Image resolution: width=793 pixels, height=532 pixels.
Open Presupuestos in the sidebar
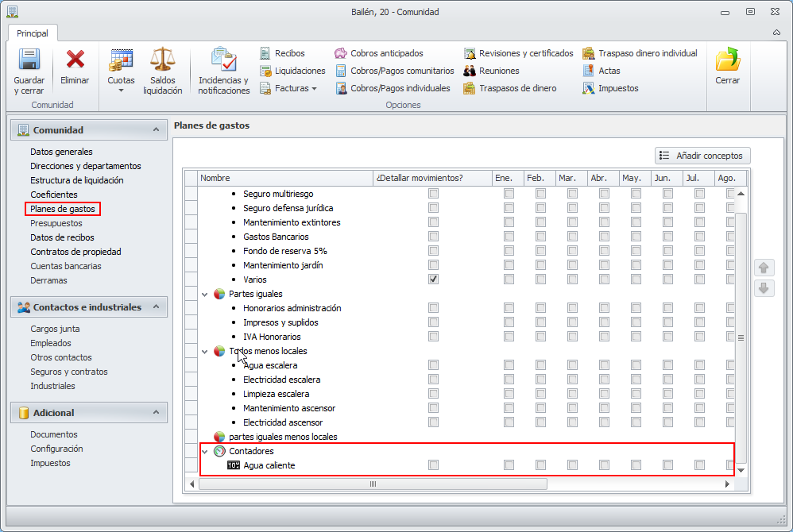point(56,223)
